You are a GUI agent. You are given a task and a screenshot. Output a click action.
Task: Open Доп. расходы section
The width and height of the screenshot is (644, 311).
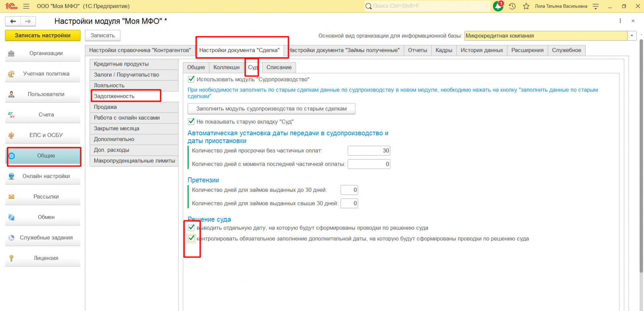[x=134, y=150]
